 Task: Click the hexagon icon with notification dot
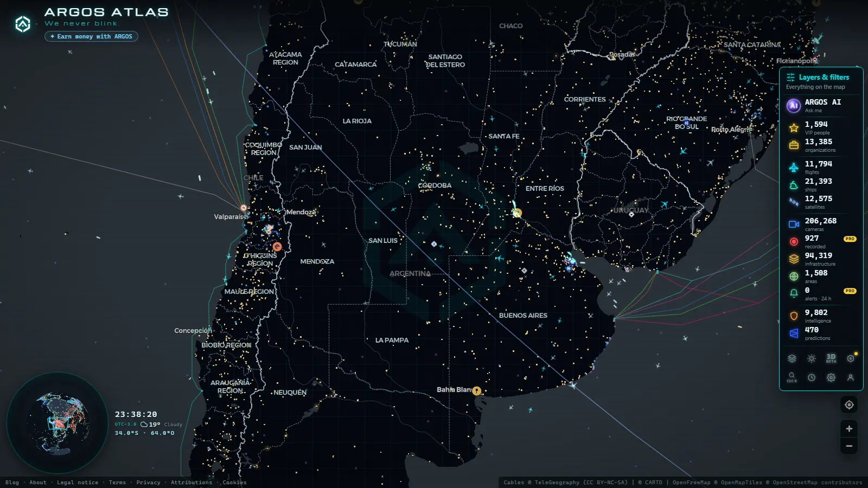coord(851,358)
